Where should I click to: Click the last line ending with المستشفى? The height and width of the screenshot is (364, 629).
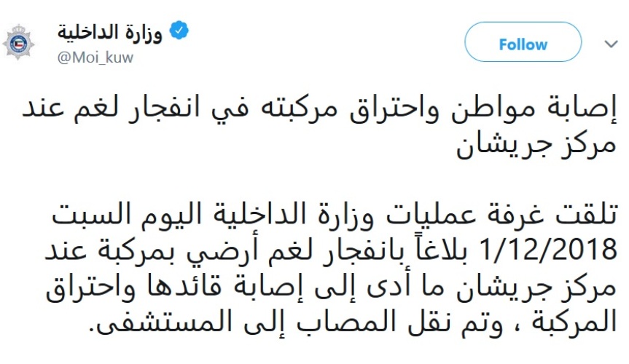pos(356,323)
